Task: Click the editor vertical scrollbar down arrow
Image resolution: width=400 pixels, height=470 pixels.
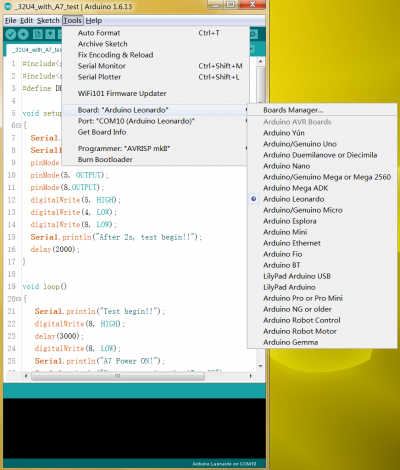Action: [261, 366]
